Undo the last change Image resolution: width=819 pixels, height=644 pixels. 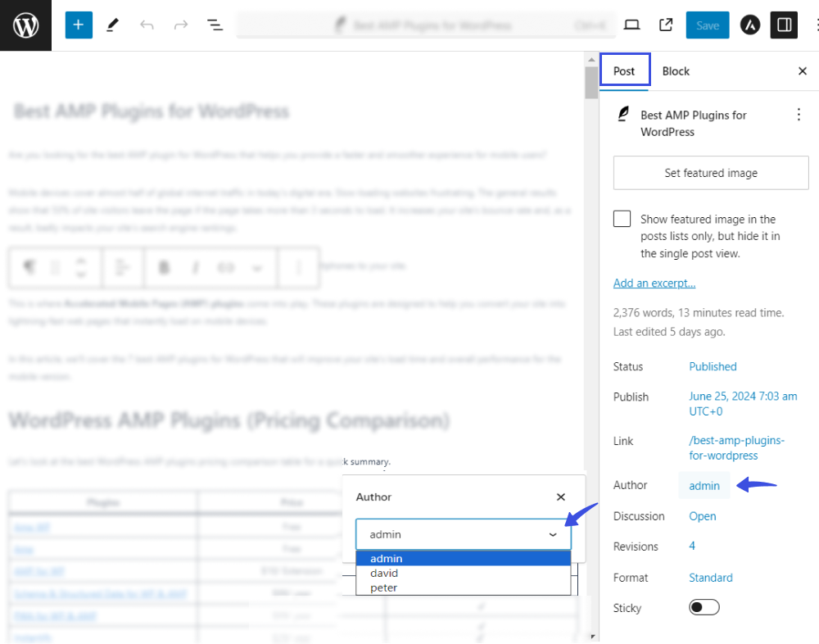147,25
